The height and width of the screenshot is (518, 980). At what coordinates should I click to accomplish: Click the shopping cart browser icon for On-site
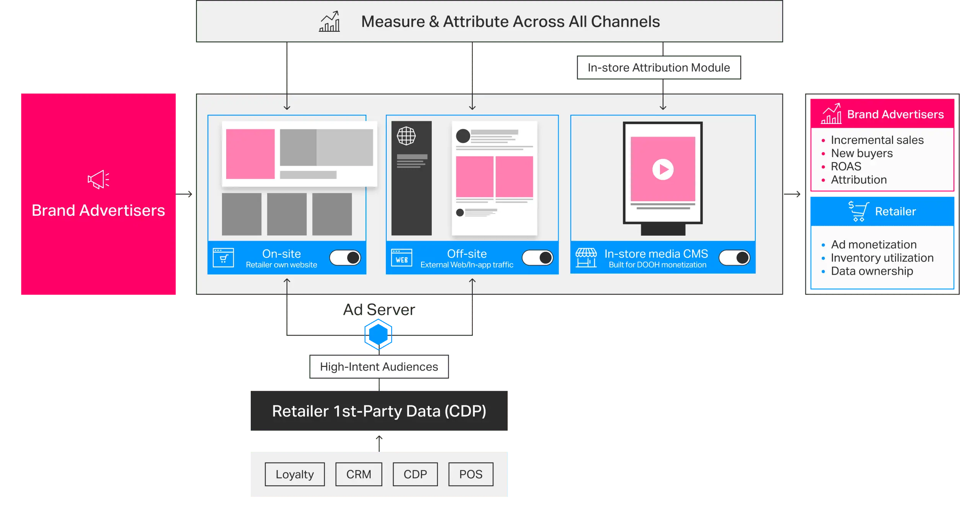tap(223, 258)
